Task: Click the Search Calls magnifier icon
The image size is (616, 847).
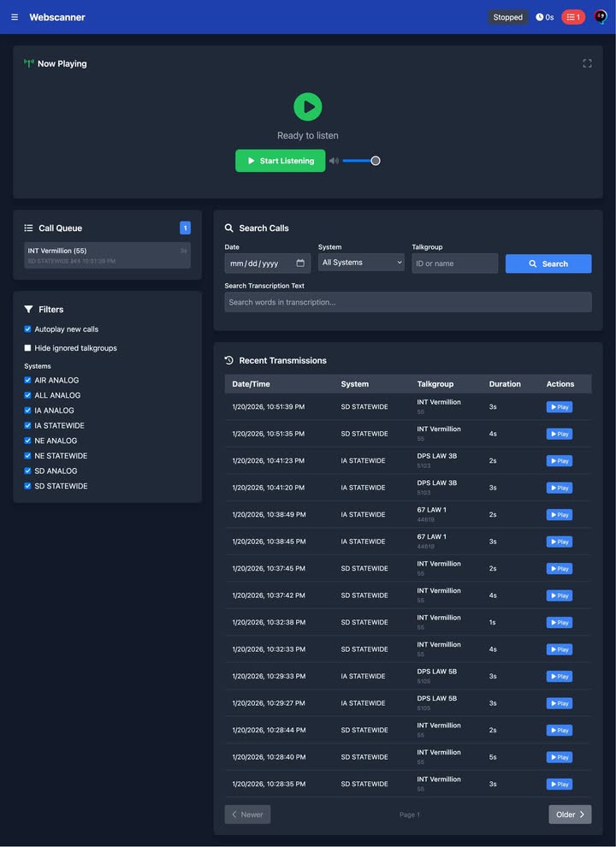Action: tap(229, 228)
